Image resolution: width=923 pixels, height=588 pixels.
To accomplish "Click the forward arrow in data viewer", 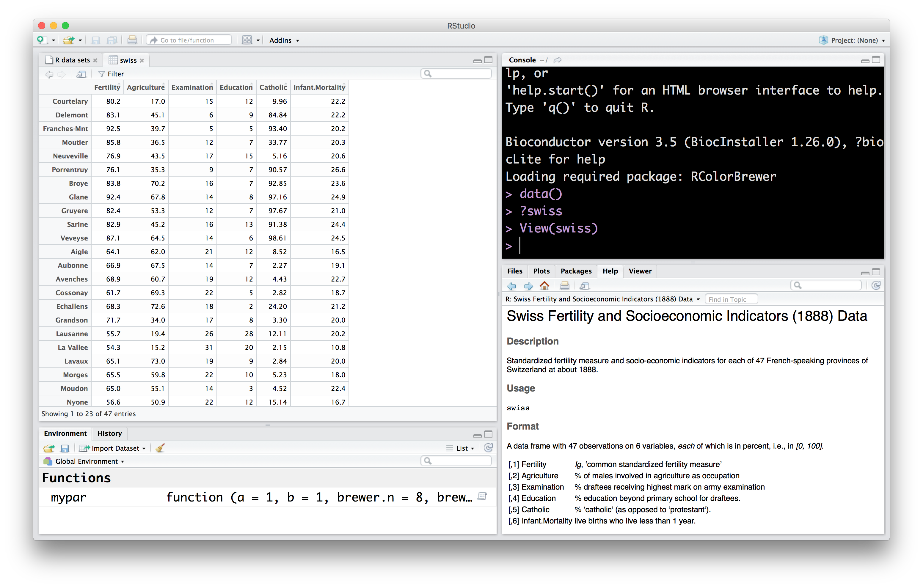I will (61, 74).
